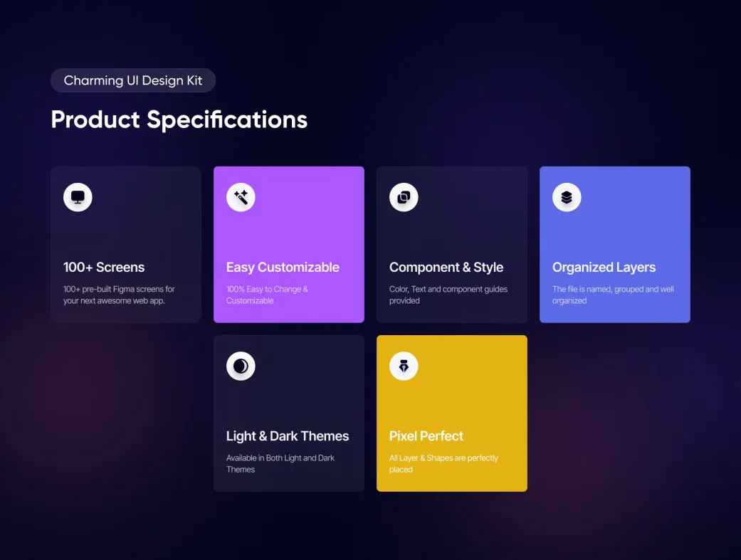Click the 100% Easy to Change description
Image resolution: width=741 pixels, height=560 pixels.
tap(267, 295)
